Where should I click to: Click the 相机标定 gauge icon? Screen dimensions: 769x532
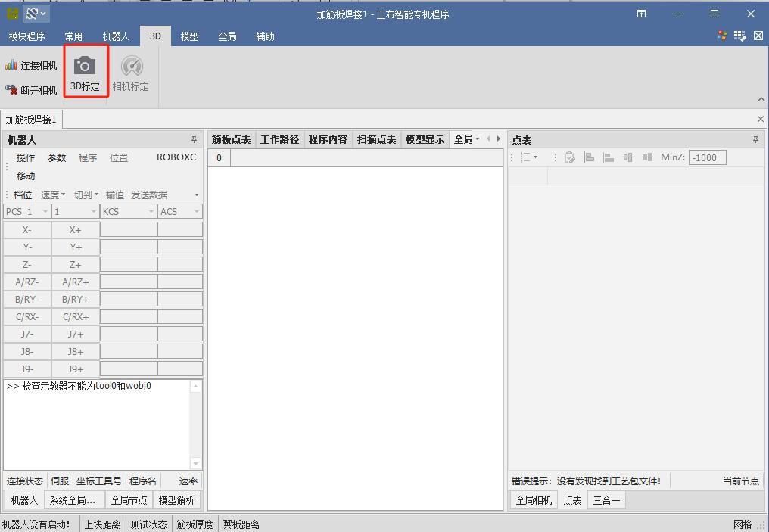pos(131,66)
